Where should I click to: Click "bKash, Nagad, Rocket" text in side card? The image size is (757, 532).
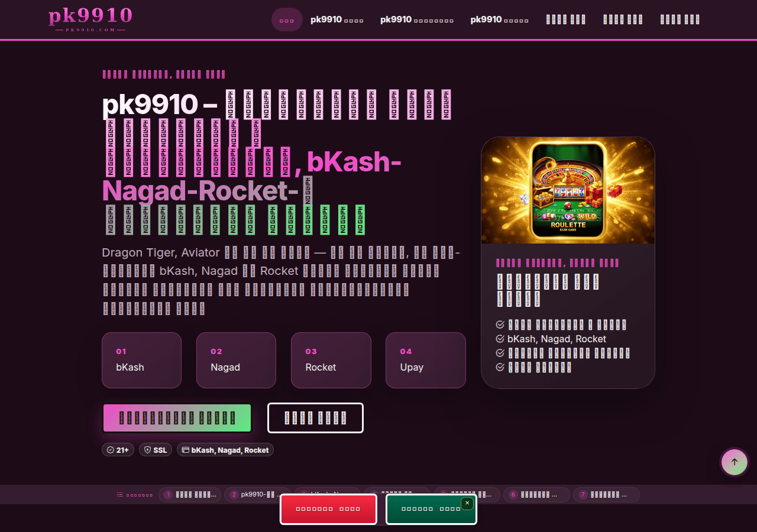557,339
